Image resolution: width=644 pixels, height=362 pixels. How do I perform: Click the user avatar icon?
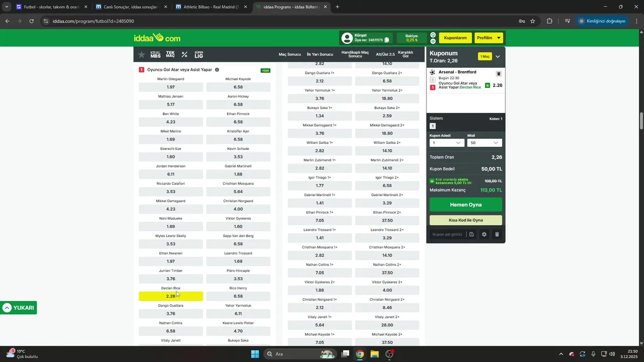(x=347, y=38)
